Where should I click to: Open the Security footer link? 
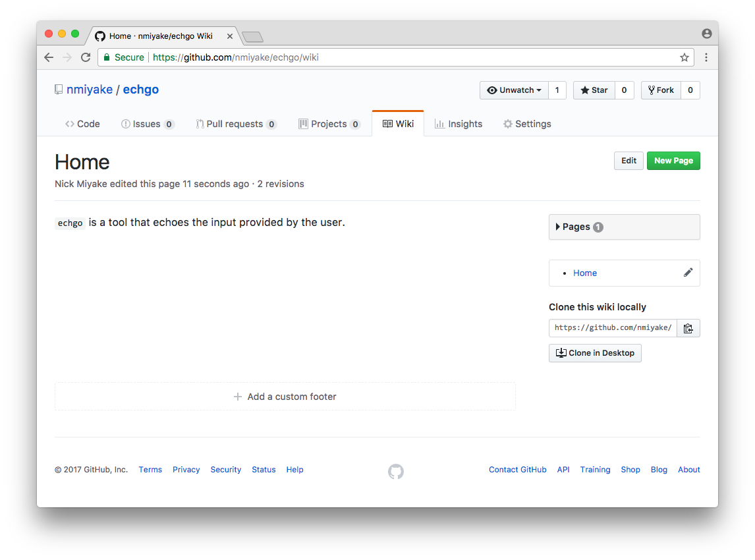pos(226,470)
